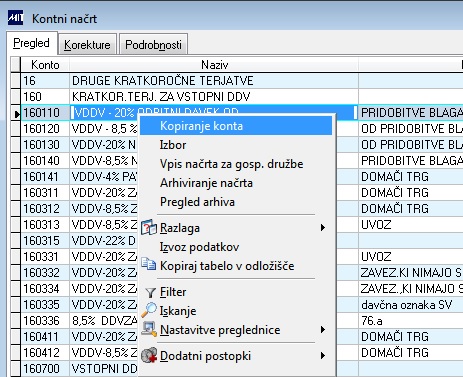Image resolution: width=463 pixels, height=377 pixels.
Task: Click '8,5% DDVZA' naziv in row 160336
Action: pos(104,321)
